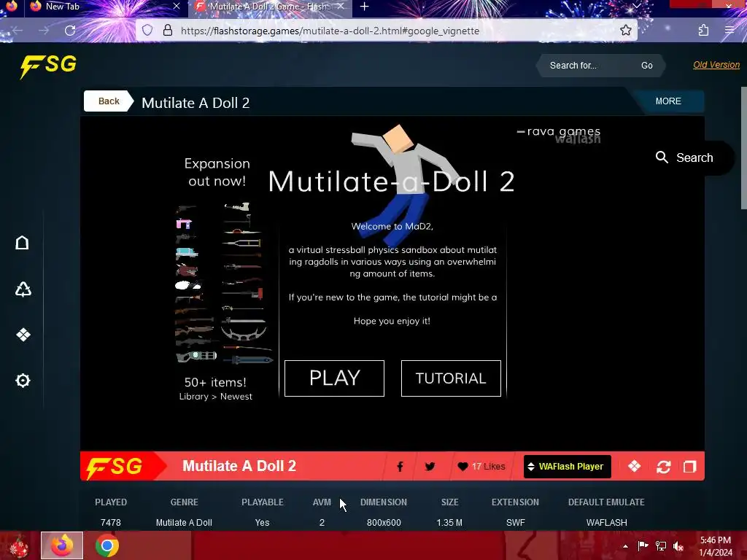This screenshot has height=560, width=747.
Task: Open the recycle icon in left sidebar
Action: point(23,289)
